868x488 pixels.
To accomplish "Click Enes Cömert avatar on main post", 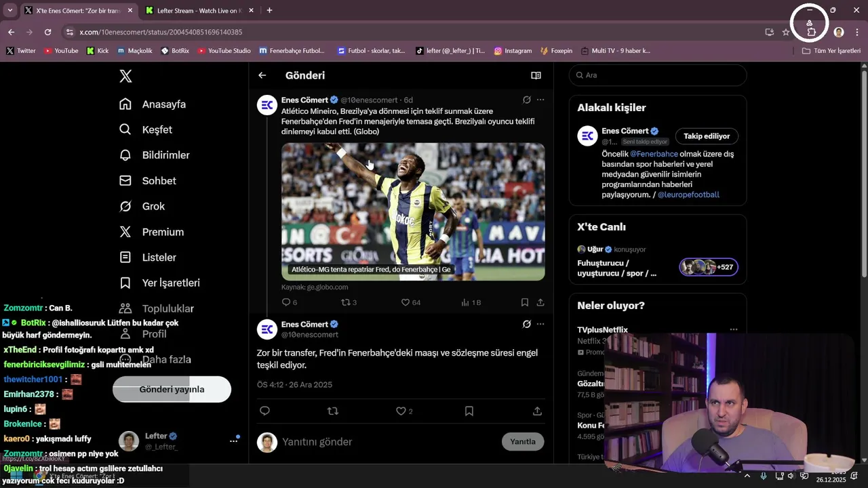I will pyautogui.click(x=267, y=329).
